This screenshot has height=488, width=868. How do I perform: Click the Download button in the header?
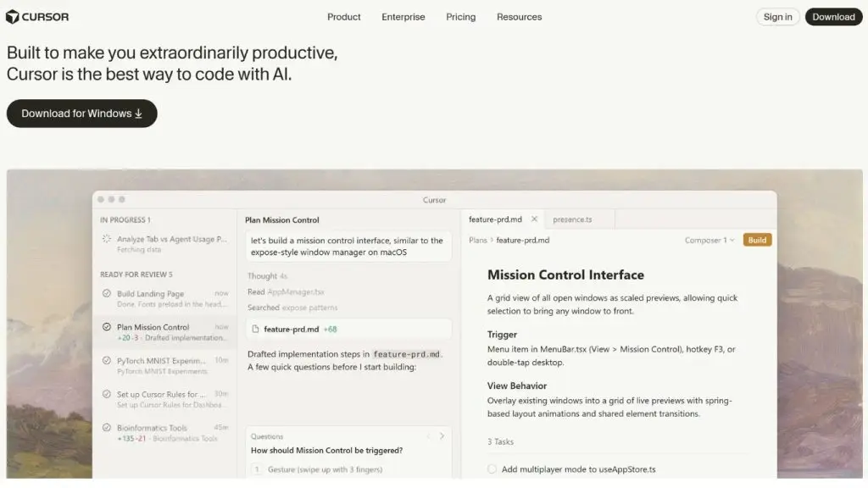[x=834, y=17]
